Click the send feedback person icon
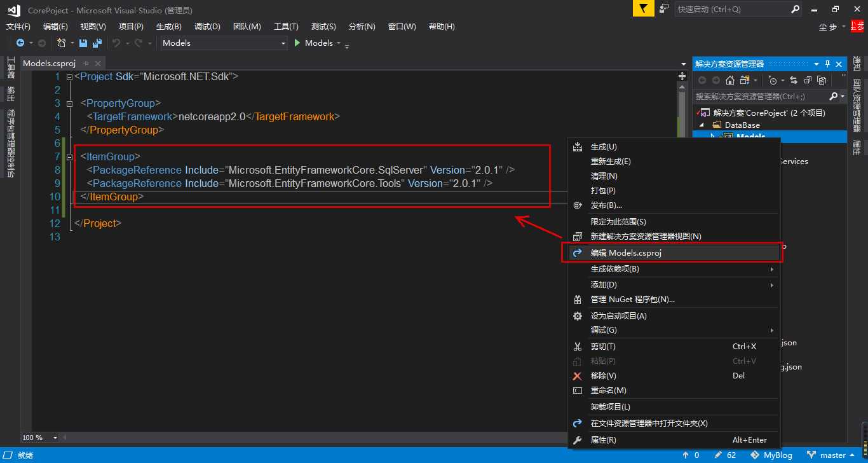This screenshot has width=868, height=463. tap(664, 9)
